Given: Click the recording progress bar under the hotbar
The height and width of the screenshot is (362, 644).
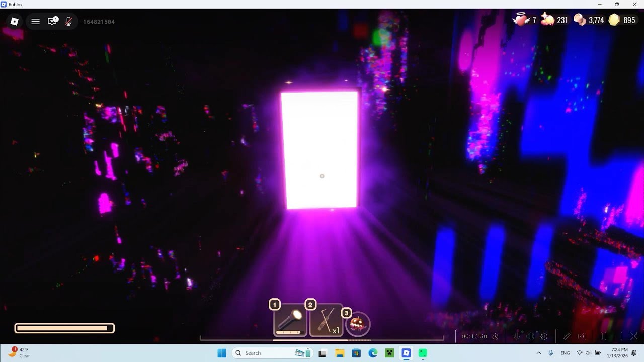Looking at the screenshot, I should 322,340.
